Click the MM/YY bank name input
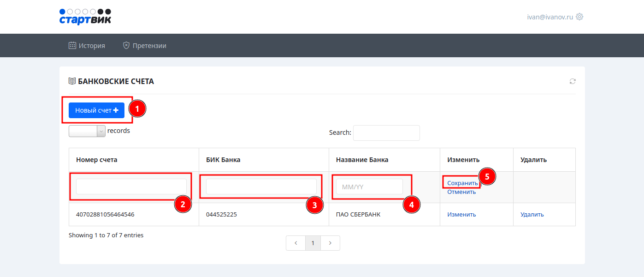 click(369, 187)
